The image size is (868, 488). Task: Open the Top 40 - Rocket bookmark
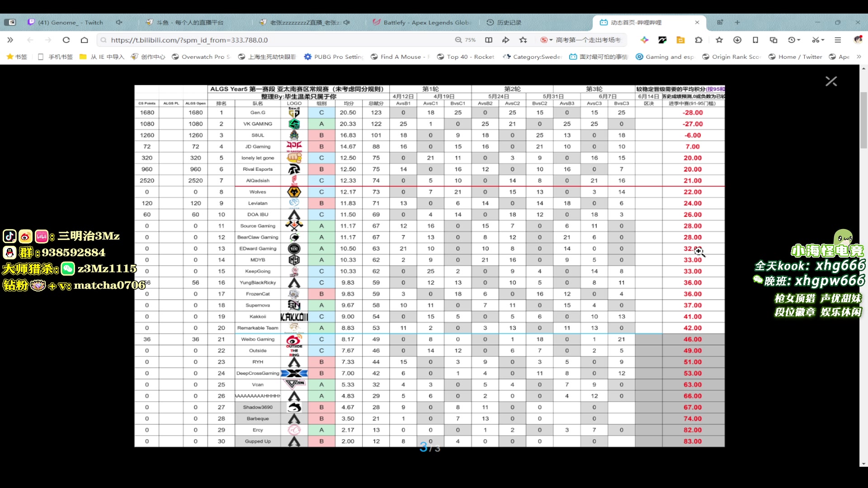click(x=466, y=56)
